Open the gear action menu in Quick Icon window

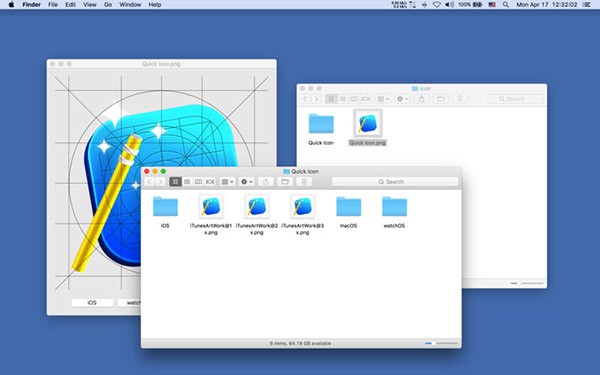[246, 181]
